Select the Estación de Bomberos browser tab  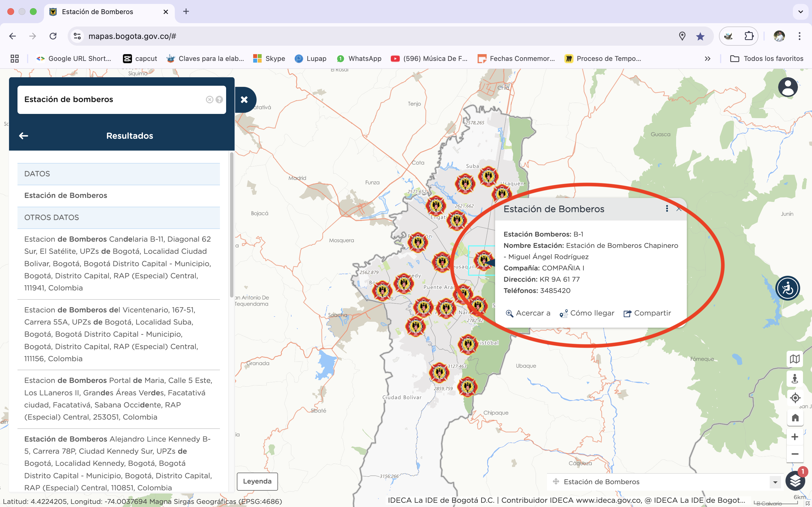click(109, 12)
